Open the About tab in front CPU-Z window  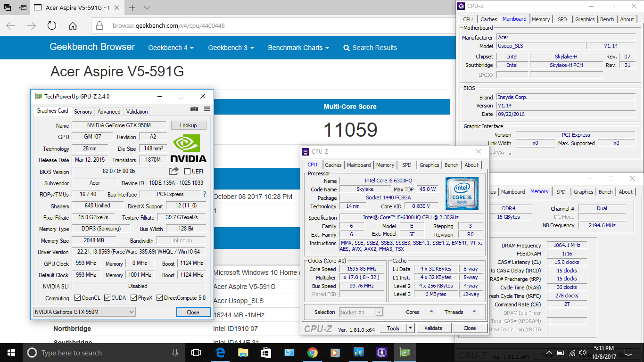(x=471, y=165)
